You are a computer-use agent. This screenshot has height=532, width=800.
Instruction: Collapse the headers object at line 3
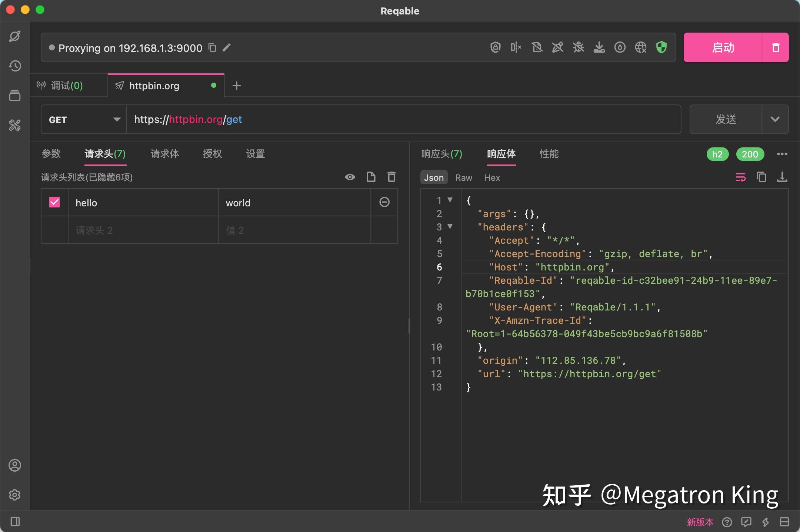point(450,227)
